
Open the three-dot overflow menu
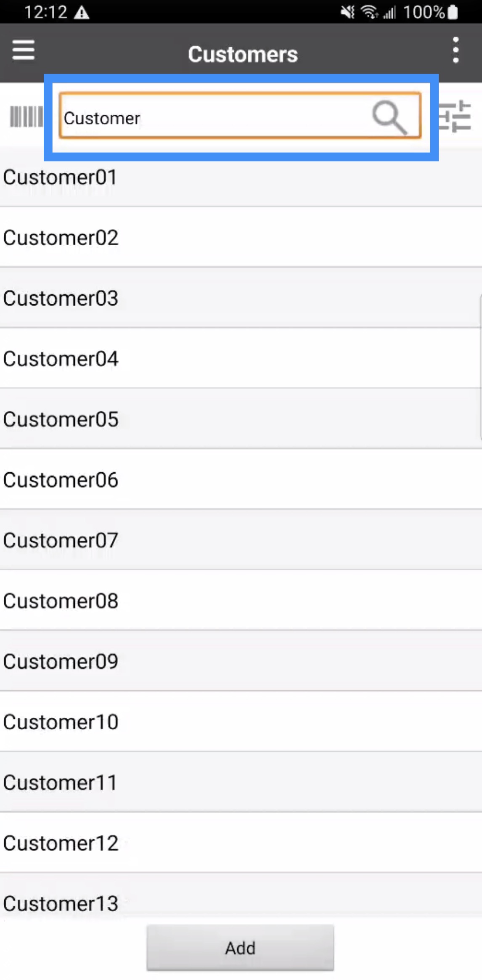point(456,50)
